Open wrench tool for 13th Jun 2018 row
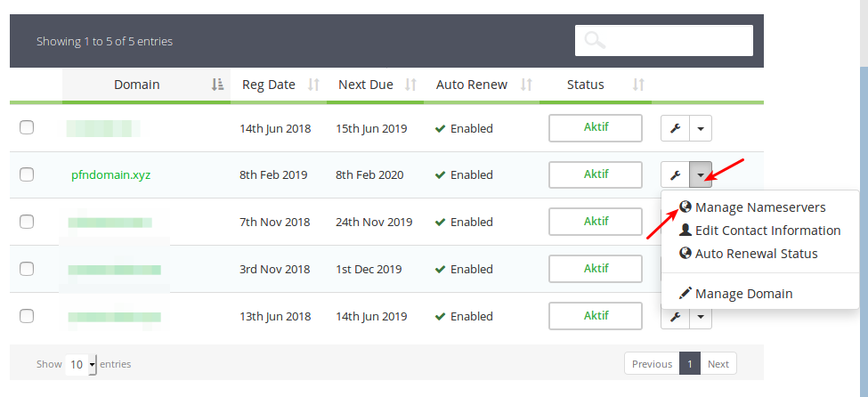 coord(676,317)
